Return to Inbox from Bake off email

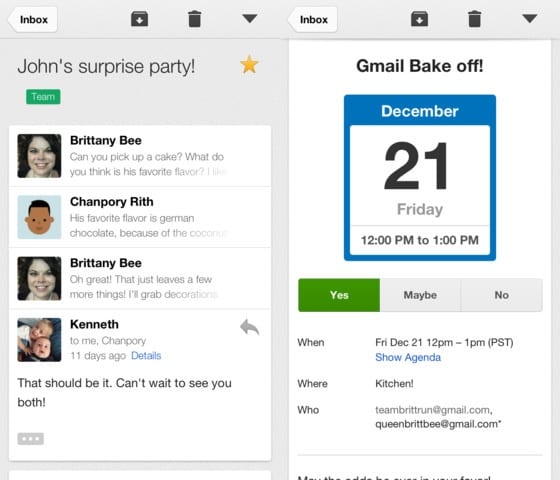(x=313, y=20)
